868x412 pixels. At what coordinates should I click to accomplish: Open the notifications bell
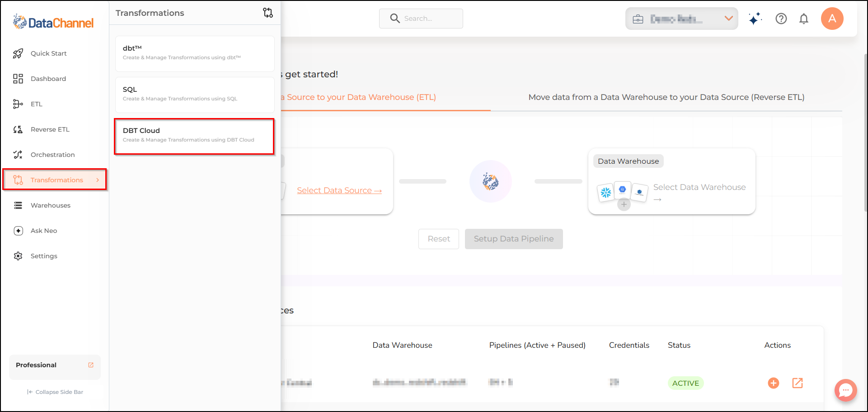(804, 19)
